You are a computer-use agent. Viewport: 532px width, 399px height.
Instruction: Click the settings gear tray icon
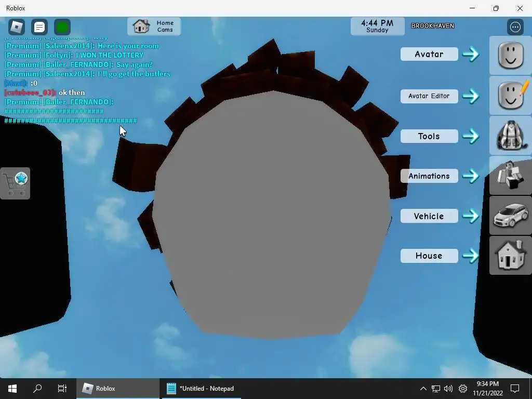[463, 389]
